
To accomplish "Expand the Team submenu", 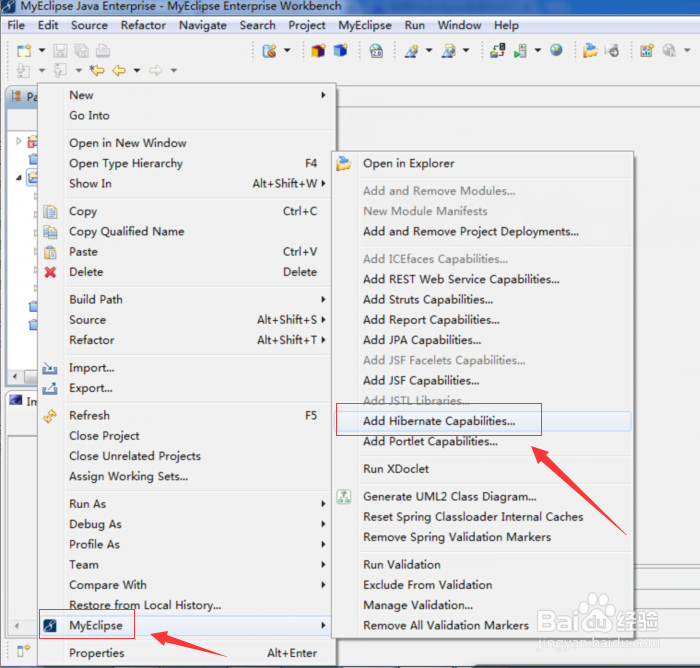I will coord(198,565).
